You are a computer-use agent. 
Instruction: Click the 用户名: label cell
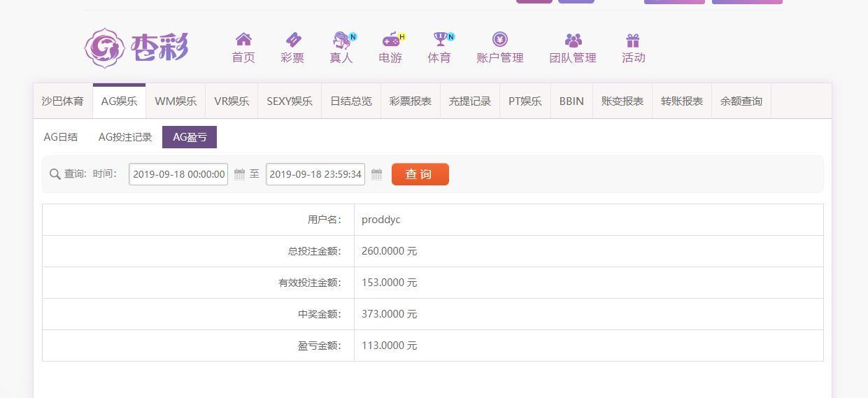click(199, 220)
